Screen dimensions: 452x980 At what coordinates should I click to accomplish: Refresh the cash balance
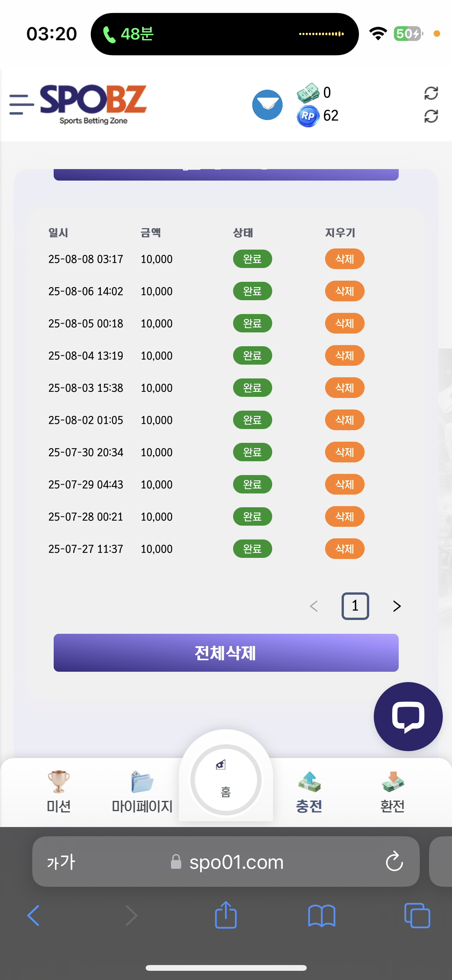point(431,93)
